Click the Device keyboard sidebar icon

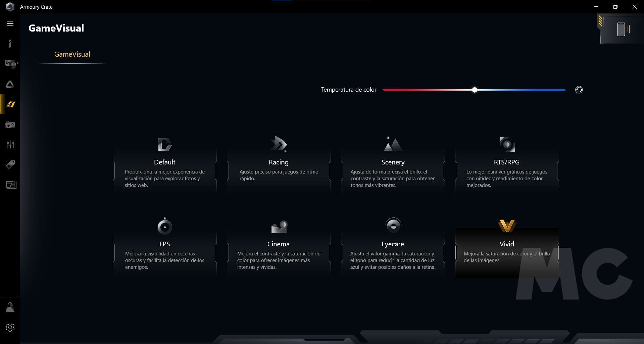[10, 63]
